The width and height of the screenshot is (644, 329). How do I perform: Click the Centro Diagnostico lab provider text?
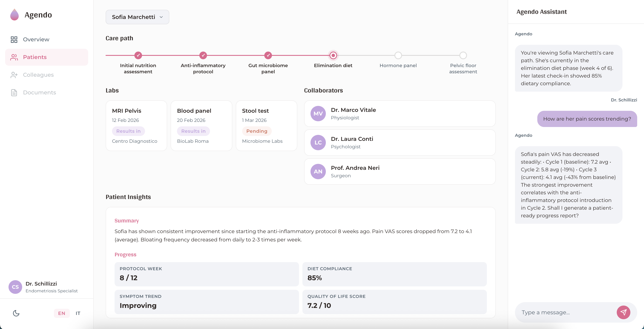135,141
